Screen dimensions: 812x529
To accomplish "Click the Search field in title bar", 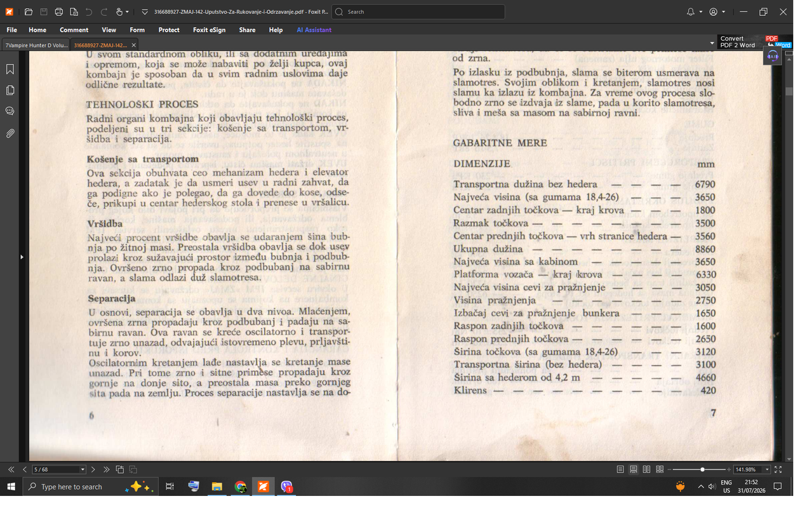I will tap(418, 11).
